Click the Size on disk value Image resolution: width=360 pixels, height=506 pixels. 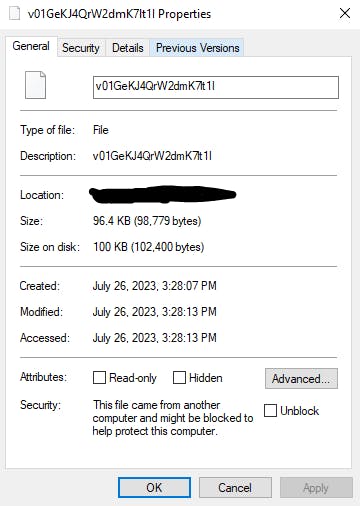coord(149,247)
